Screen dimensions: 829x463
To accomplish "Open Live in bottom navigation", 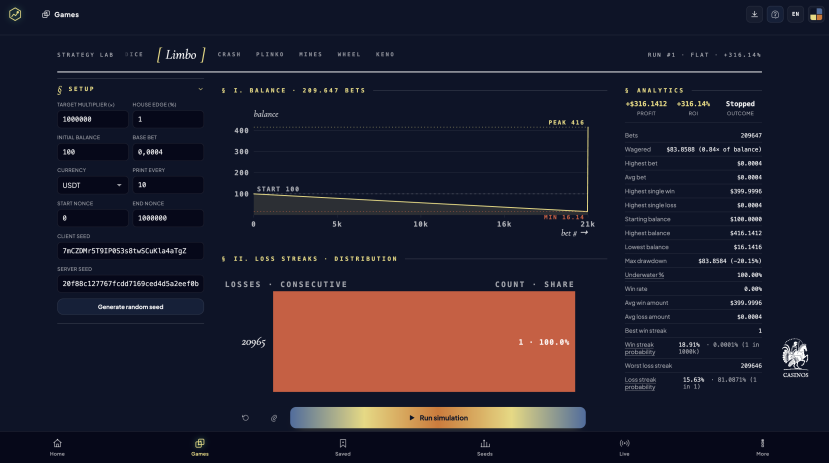I will tap(624, 447).
